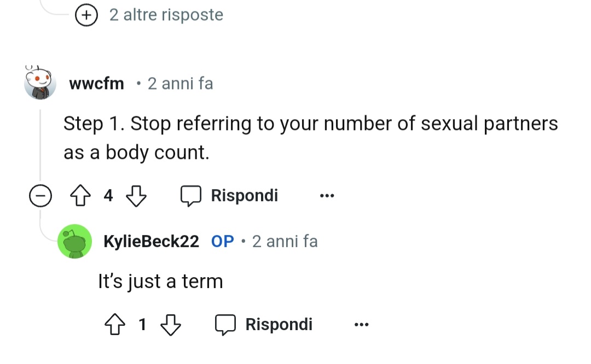Collapse the wwcfm comment thread
The width and height of the screenshot is (591, 364).
(x=40, y=196)
